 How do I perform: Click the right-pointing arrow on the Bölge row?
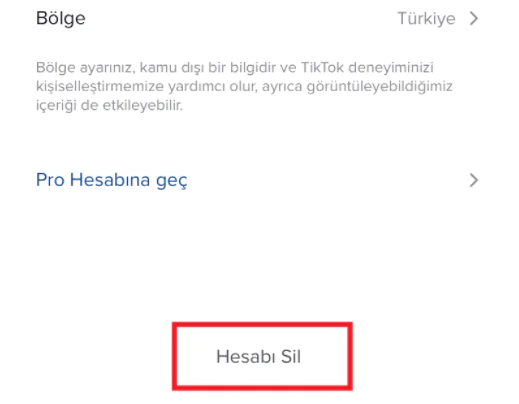click(474, 18)
